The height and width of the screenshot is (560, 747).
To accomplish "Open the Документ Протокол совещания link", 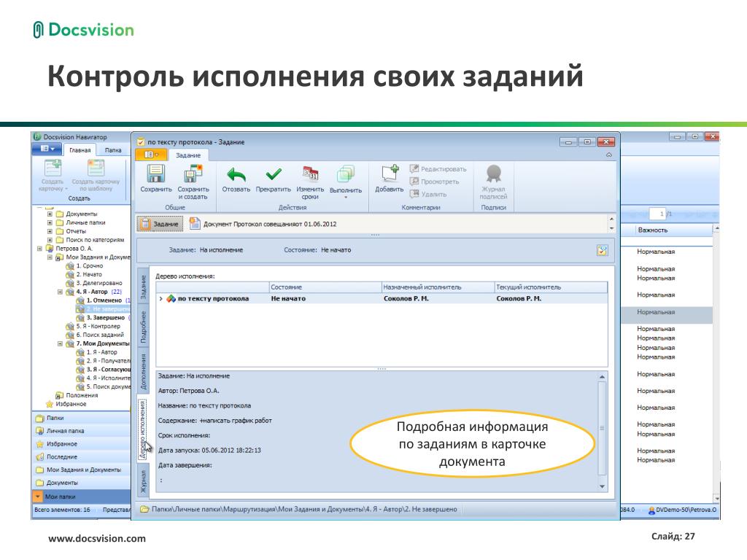I will (x=263, y=224).
